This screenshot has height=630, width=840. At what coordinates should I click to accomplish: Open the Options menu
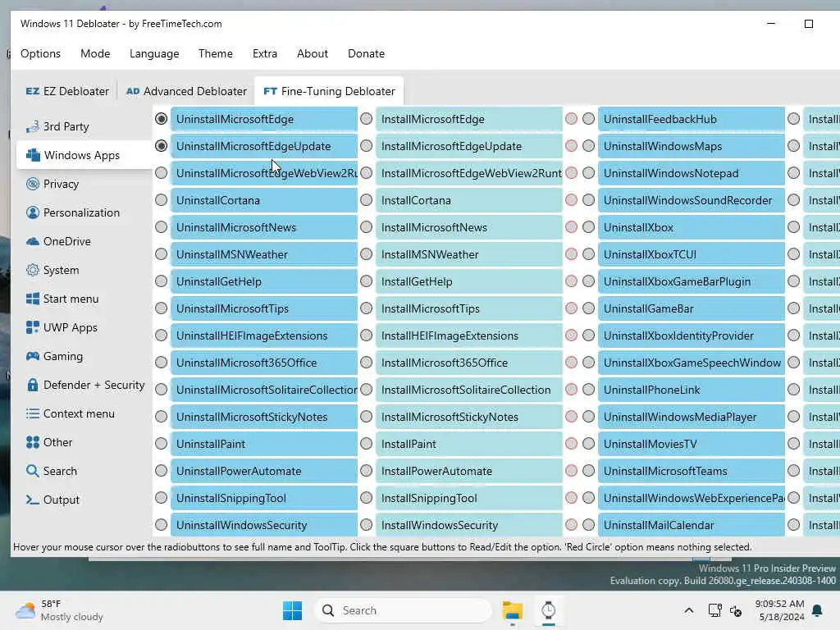tap(41, 53)
